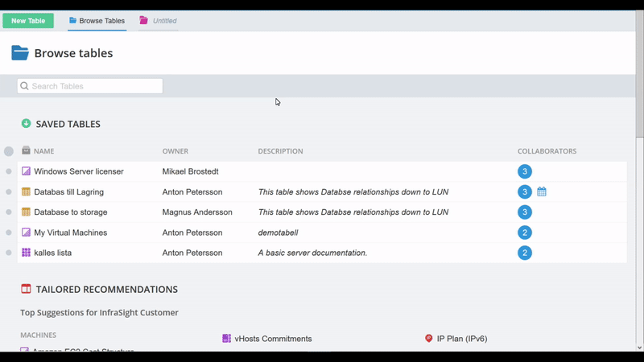Click the table icon for Databas till Lagring
Screen dimensions: 644x362
coord(26,191)
